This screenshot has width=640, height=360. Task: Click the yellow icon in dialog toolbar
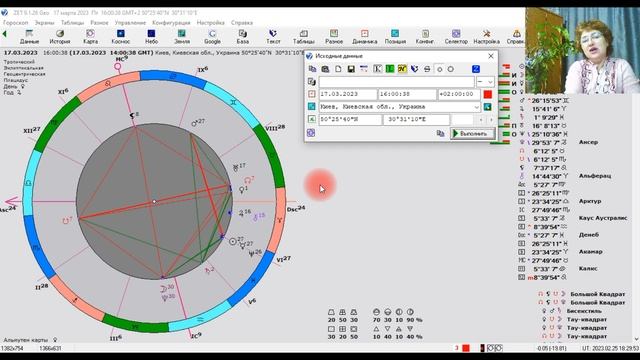pos(402,69)
